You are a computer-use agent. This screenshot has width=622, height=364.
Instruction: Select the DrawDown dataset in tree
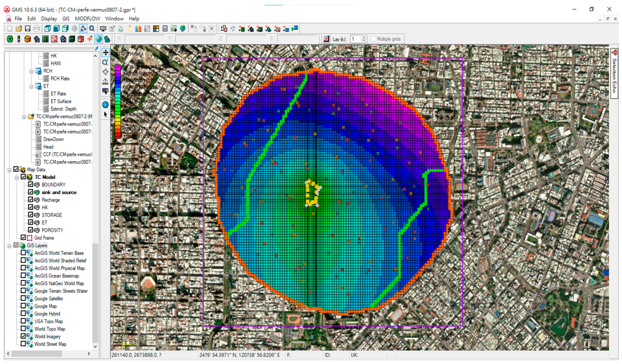click(x=53, y=139)
